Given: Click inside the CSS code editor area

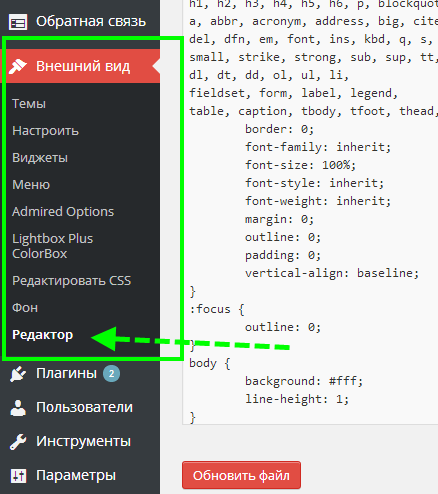Looking at the screenshot, I should (310, 212).
